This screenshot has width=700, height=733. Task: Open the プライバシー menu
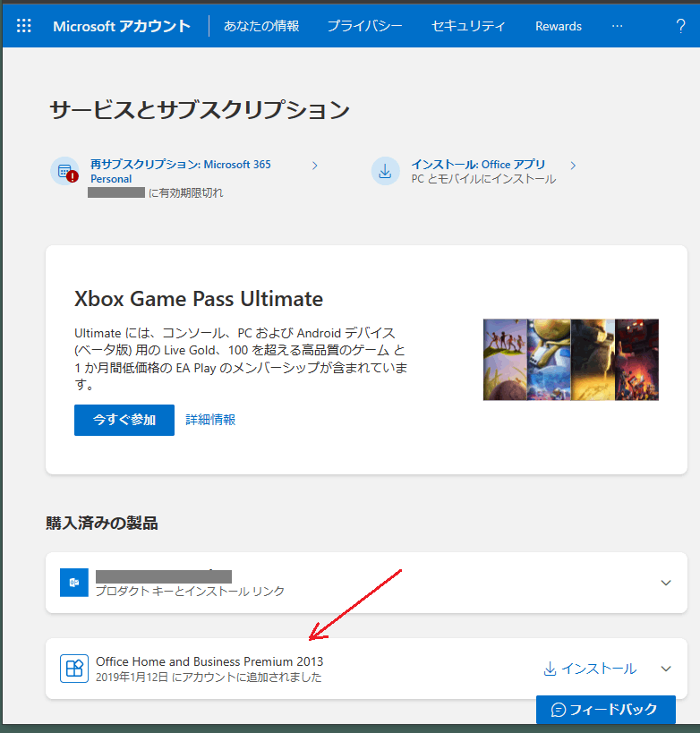364,26
